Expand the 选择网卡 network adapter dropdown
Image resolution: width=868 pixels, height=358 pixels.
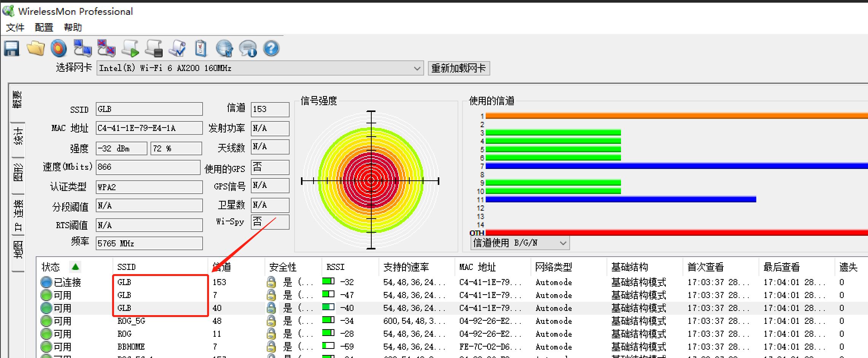click(417, 68)
